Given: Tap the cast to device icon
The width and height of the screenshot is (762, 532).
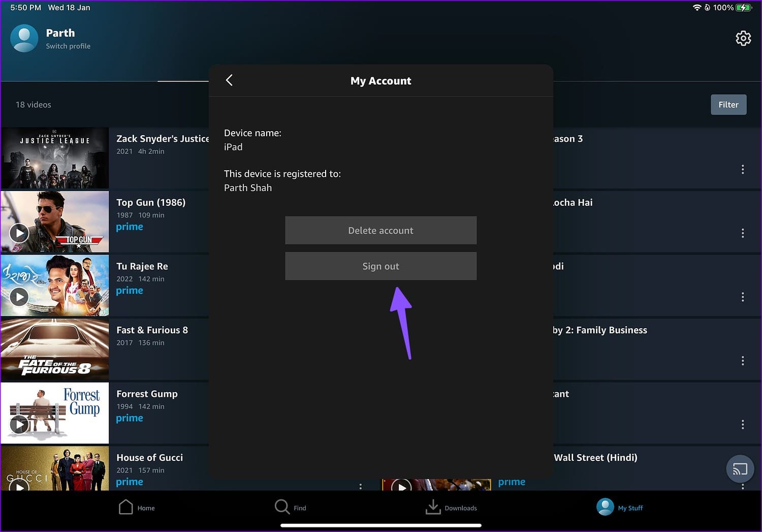Looking at the screenshot, I should [740, 468].
